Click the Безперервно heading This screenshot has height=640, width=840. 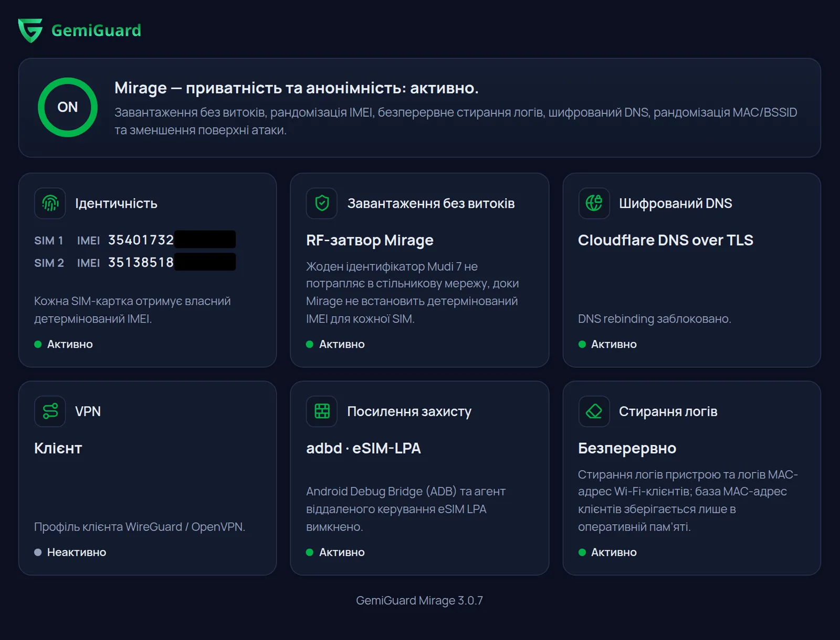click(627, 448)
